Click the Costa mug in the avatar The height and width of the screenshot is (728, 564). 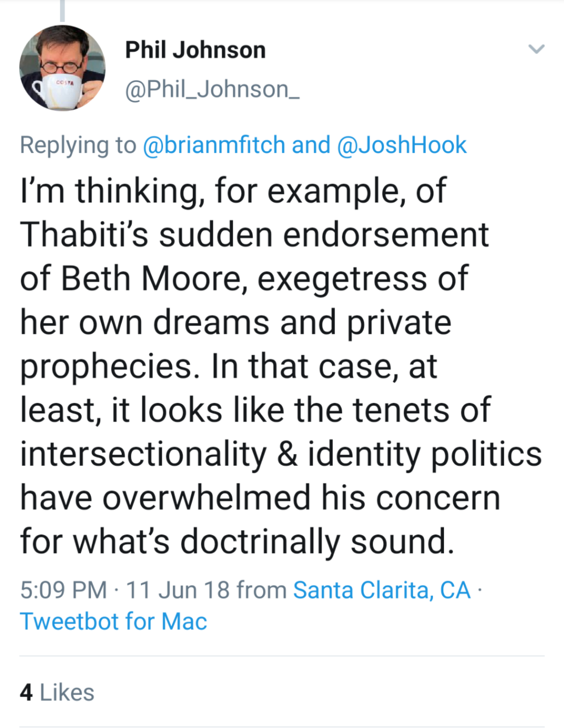click(x=60, y=91)
